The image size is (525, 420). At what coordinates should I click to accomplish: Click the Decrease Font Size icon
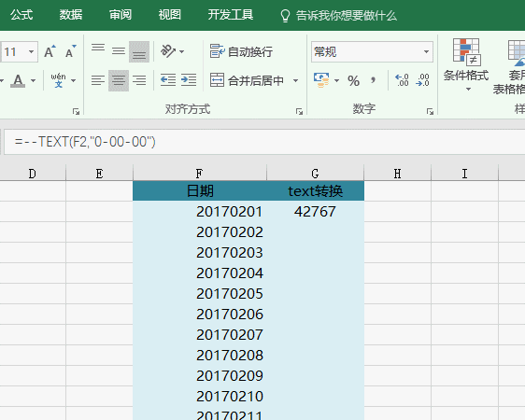[71, 51]
